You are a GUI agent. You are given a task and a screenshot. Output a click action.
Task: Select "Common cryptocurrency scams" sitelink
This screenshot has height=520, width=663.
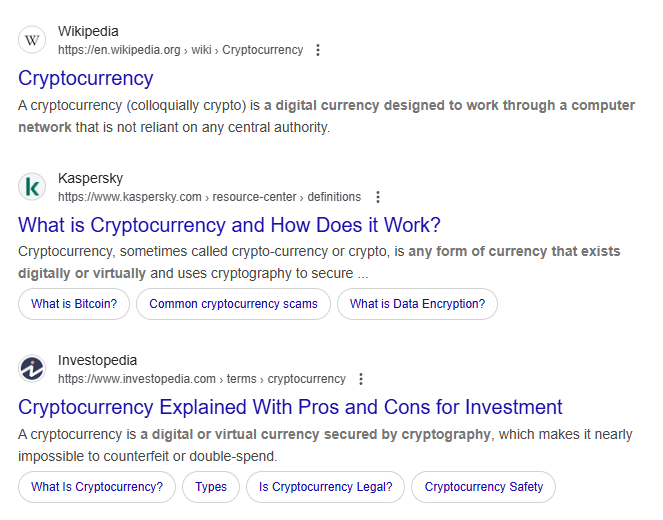233,304
